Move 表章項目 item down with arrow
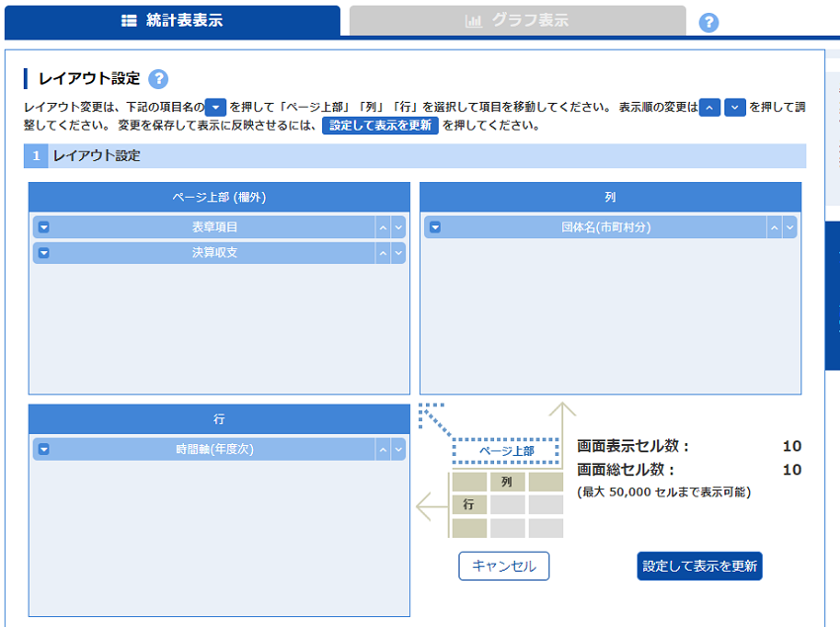840x627 pixels. (398, 227)
